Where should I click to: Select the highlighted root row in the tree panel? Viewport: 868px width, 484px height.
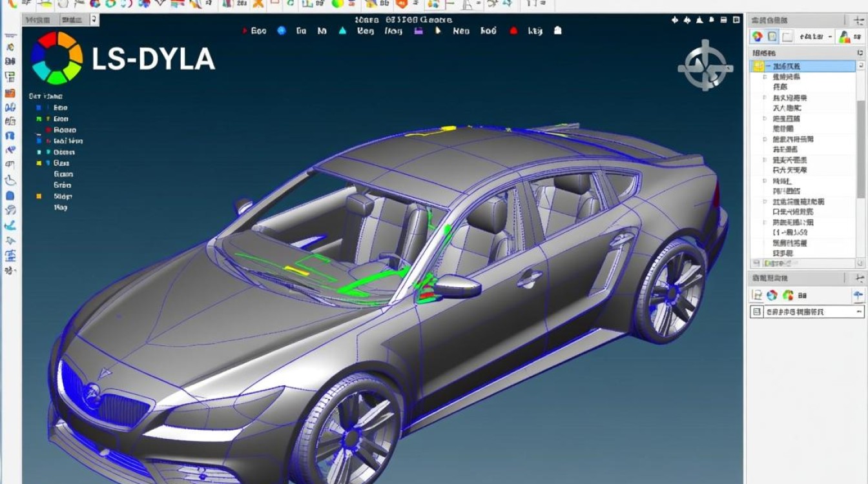coord(803,66)
